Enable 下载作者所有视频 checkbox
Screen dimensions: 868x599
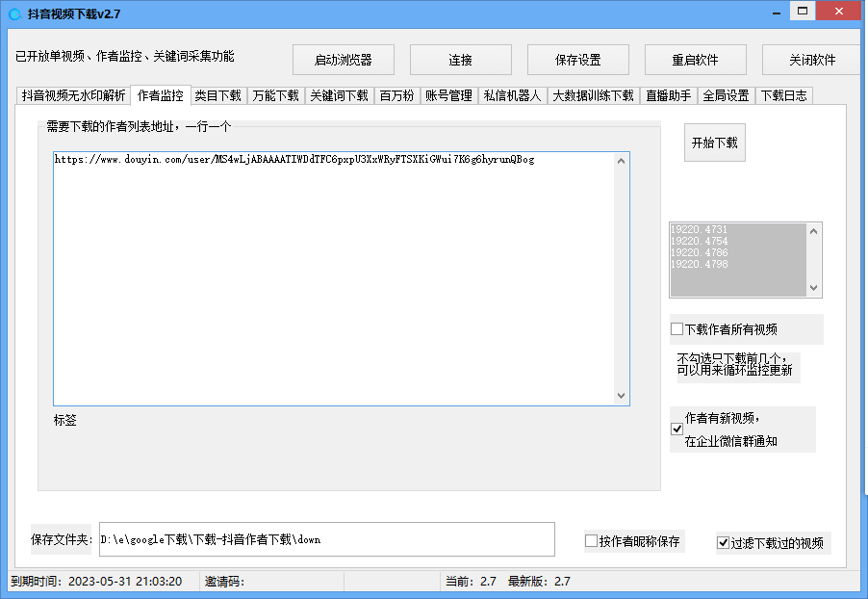677,329
